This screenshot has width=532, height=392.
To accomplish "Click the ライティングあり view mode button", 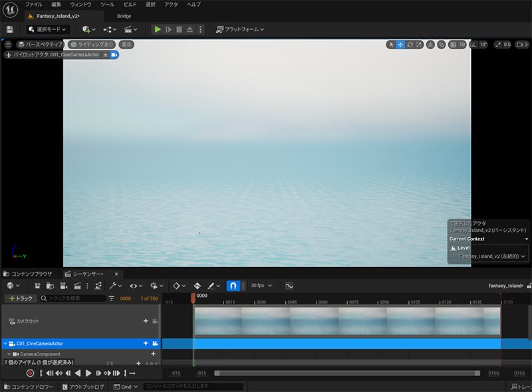I will [x=92, y=45].
